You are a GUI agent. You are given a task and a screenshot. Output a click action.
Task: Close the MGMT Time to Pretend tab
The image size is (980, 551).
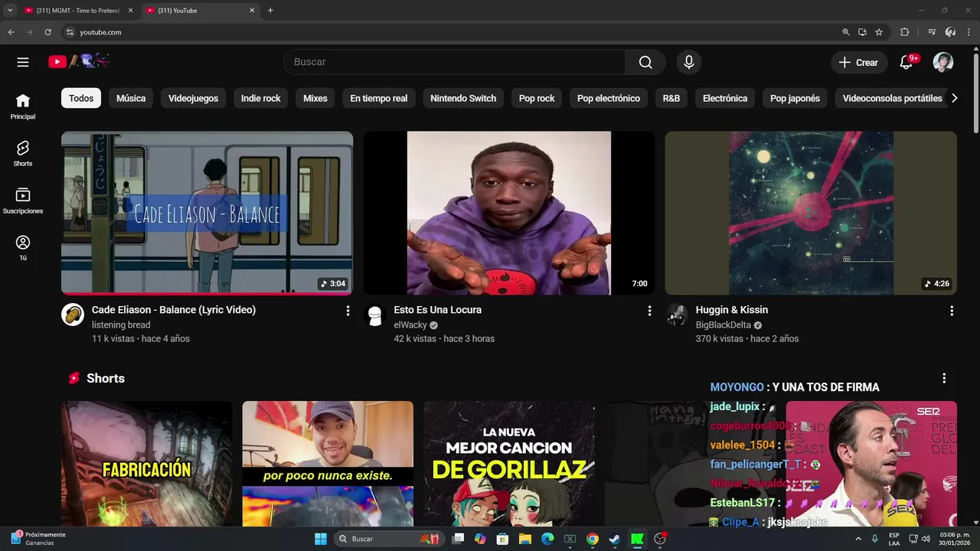(130, 11)
